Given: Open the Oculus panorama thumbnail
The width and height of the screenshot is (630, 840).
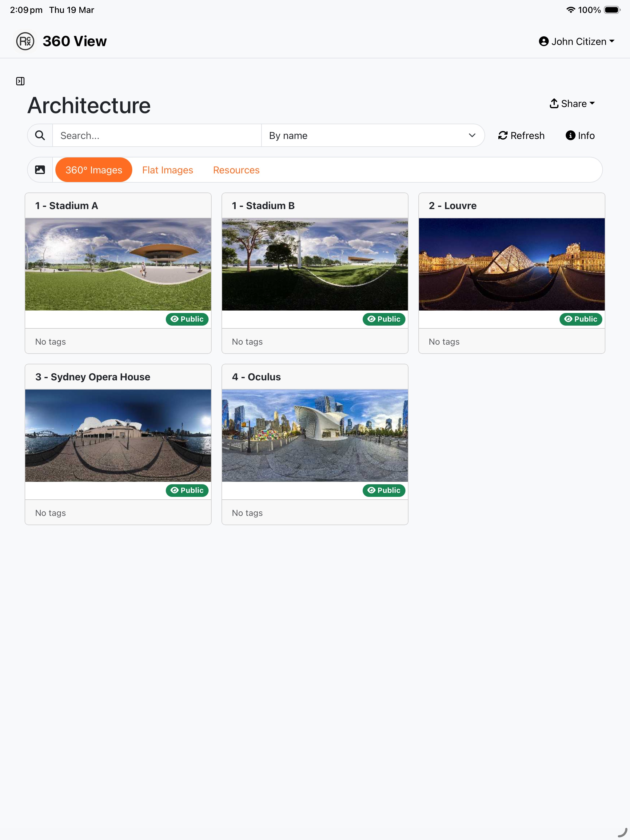Looking at the screenshot, I should pos(315,436).
